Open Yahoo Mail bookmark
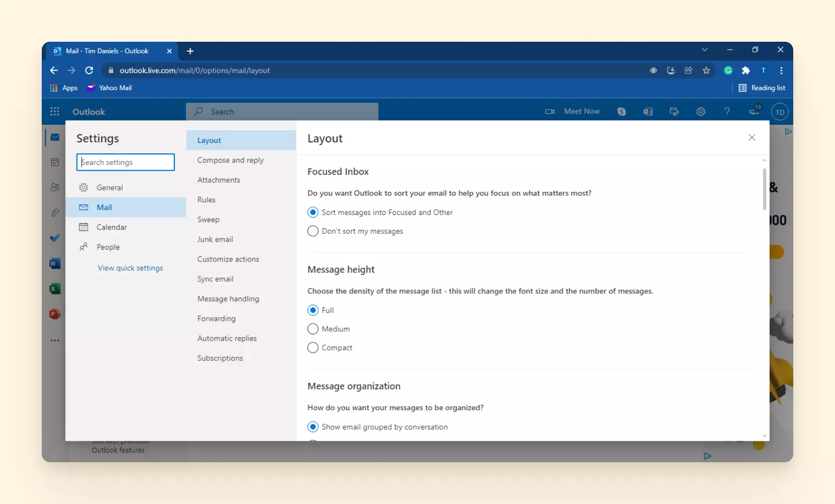The image size is (835, 504). (110, 88)
